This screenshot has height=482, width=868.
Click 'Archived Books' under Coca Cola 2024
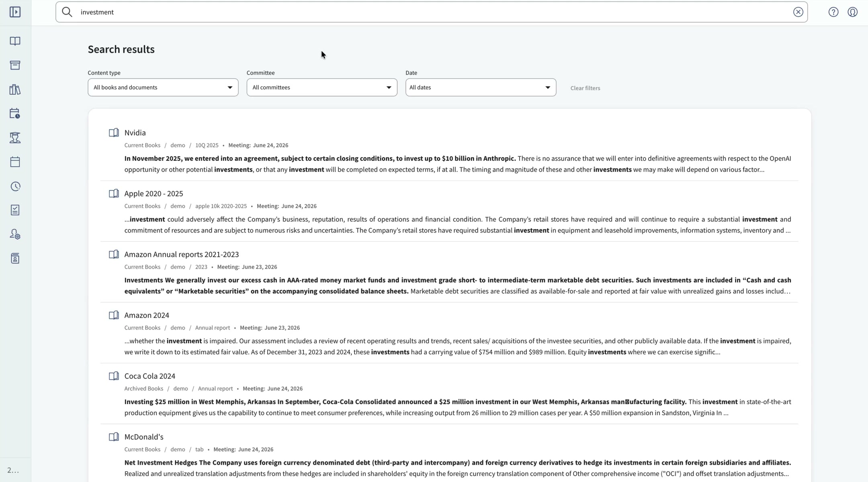click(143, 389)
